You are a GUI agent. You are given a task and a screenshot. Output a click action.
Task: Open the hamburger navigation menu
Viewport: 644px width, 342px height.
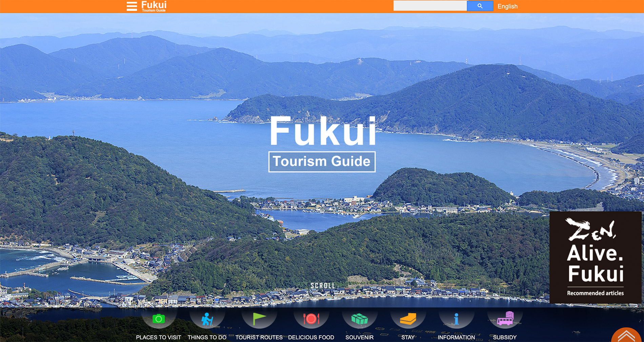(x=132, y=6)
